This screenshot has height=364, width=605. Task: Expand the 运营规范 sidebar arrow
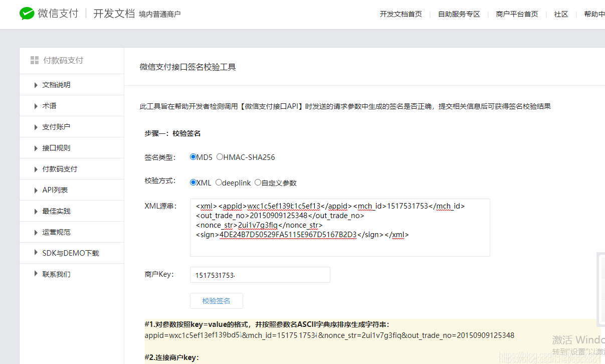pyautogui.click(x=36, y=232)
